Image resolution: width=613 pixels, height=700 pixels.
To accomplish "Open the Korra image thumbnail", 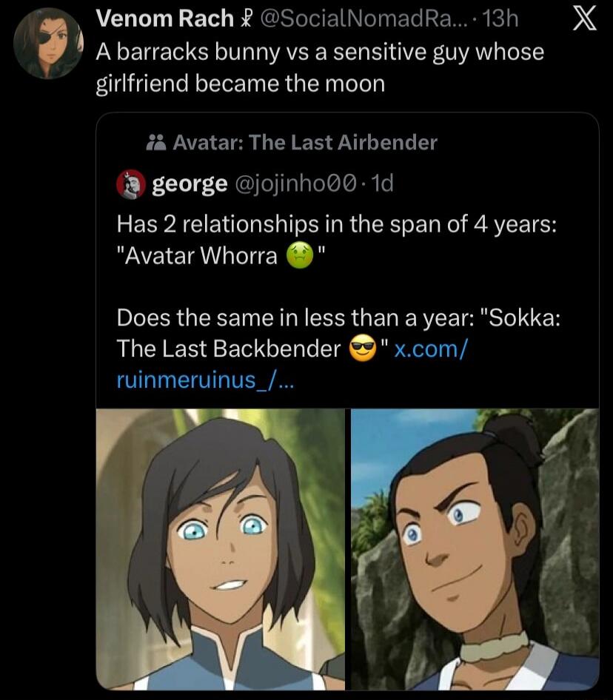I will [x=221, y=551].
